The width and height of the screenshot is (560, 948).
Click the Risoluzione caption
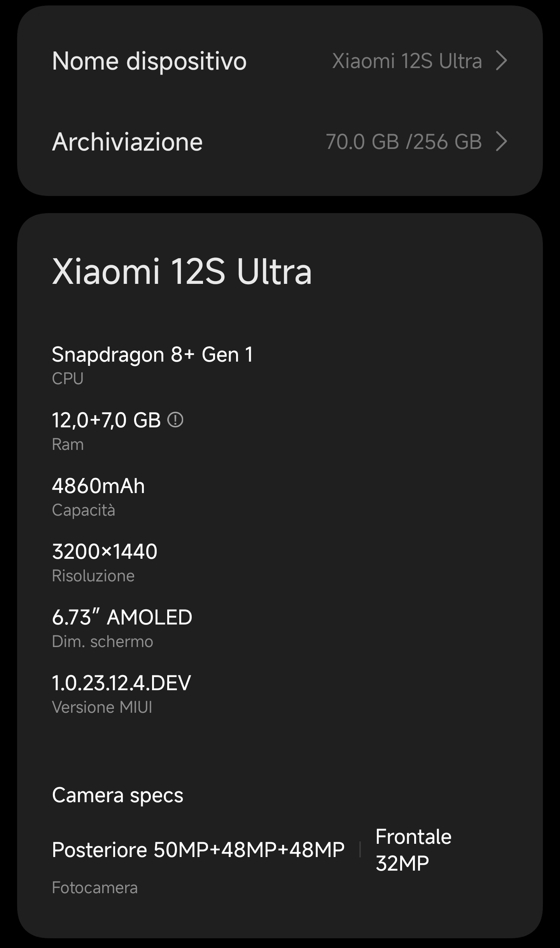(93, 576)
